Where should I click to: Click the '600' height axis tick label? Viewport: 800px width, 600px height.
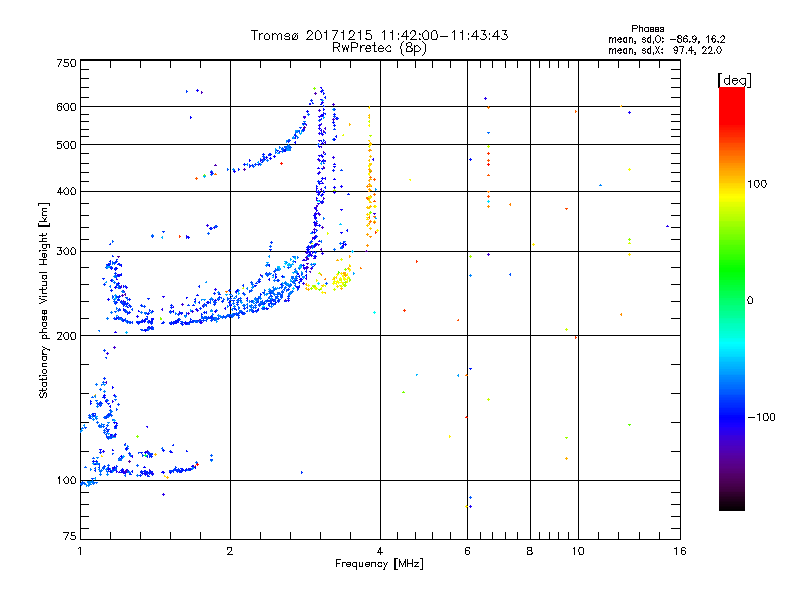tap(66, 107)
